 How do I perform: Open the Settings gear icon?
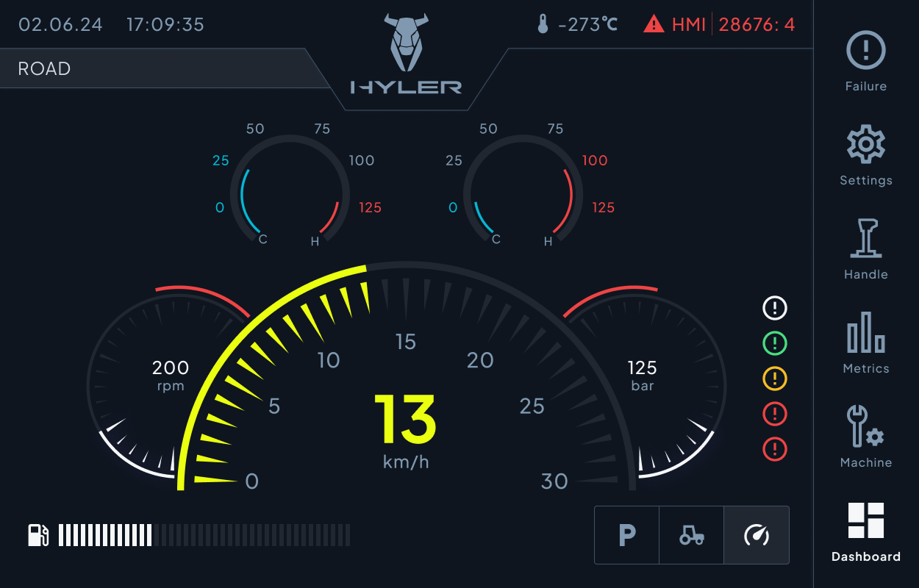pyautogui.click(x=866, y=144)
